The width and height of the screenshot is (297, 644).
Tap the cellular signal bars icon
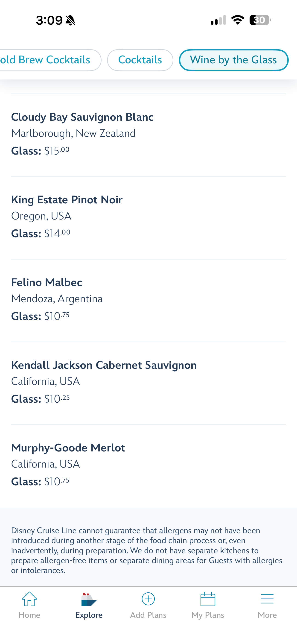[x=218, y=20]
